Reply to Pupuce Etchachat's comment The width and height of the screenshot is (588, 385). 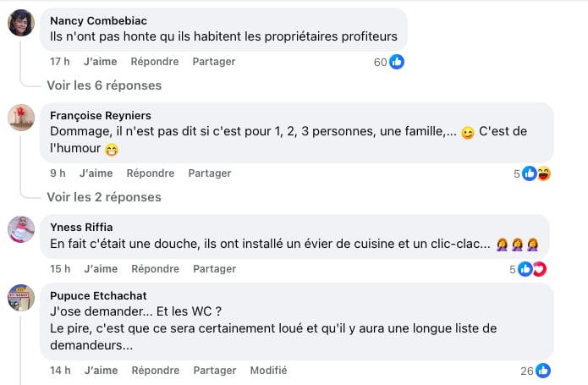coord(155,371)
